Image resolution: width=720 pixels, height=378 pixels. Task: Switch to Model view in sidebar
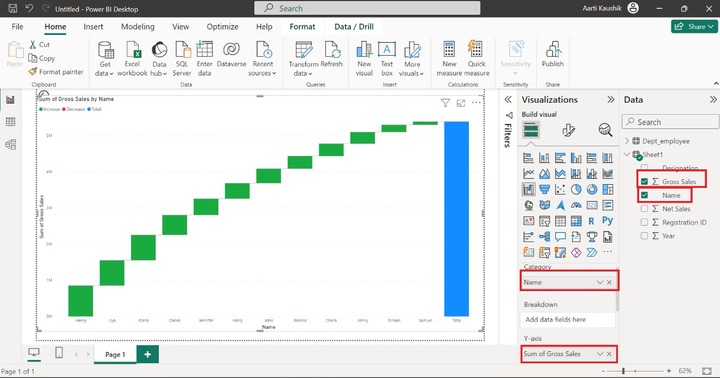pos(10,144)
